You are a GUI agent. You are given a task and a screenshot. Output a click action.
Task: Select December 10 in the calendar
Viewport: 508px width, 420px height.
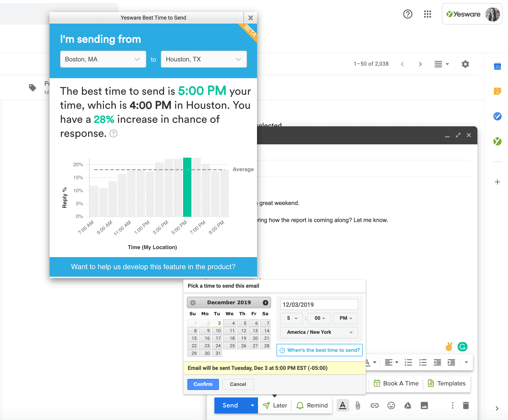click(217, 331)
